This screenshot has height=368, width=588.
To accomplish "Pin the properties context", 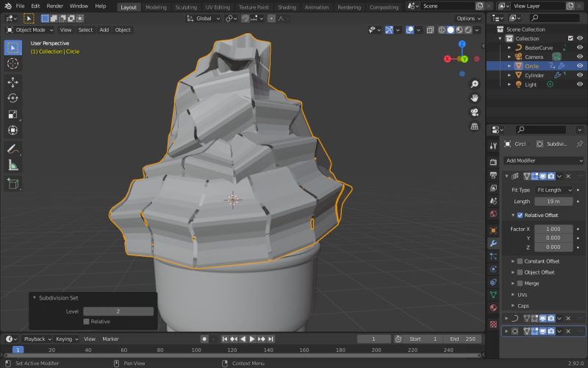I will (x=579, y=144).
